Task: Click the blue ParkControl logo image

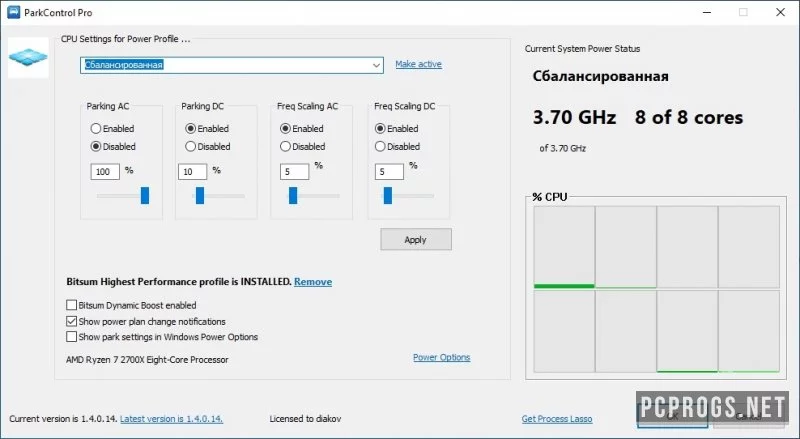Action: point(28,57)
